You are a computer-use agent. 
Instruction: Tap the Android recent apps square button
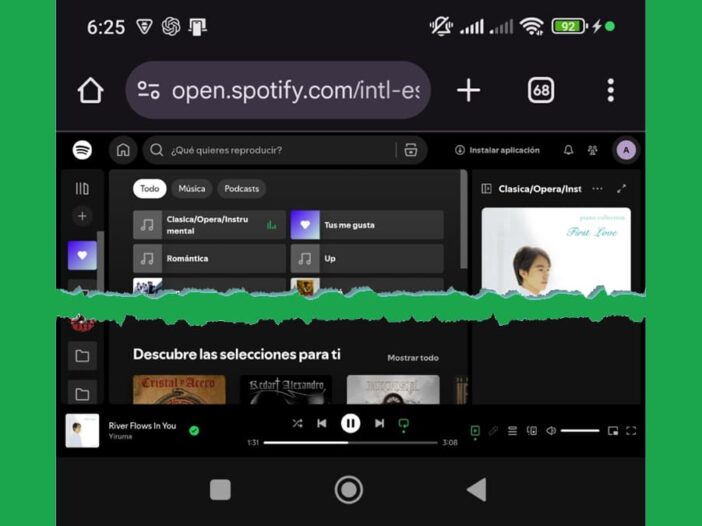(x=220, y=490)
